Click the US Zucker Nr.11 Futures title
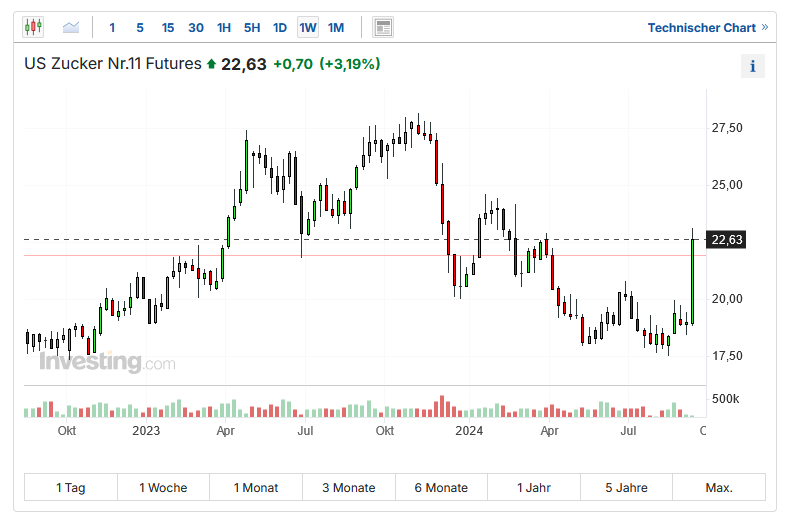Viewport: 792px width, 518px height. tap(113, 64)
